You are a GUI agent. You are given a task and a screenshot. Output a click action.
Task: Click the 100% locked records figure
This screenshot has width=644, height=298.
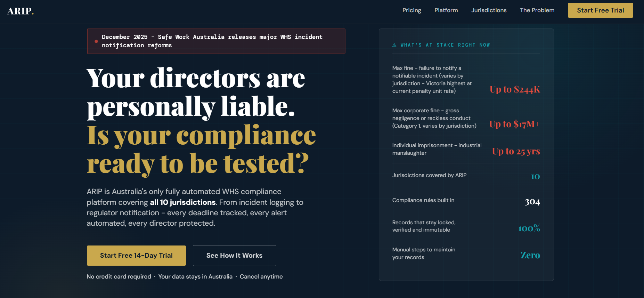pos(529,228)
